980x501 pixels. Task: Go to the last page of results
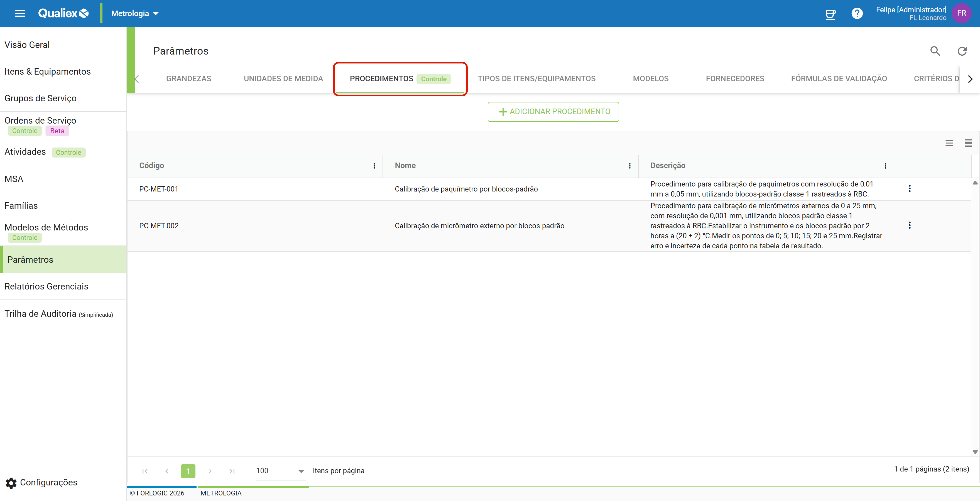pos(232,471)
